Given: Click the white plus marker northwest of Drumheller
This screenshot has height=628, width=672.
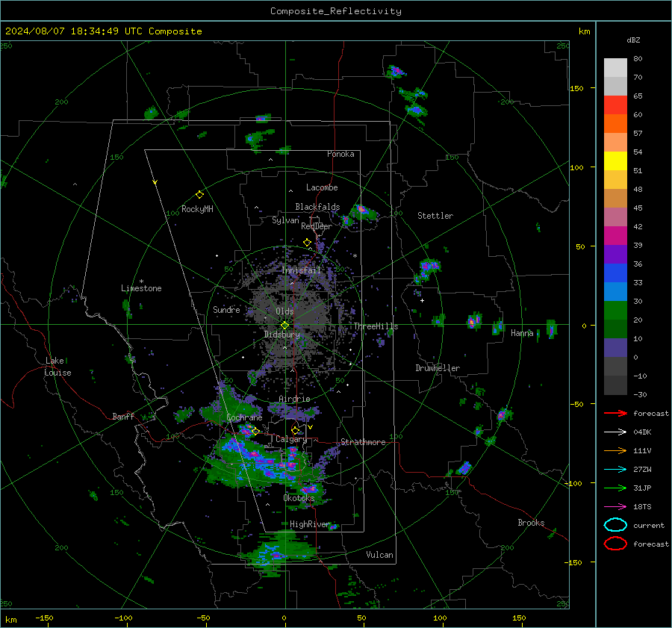Looking at the screenshot, I should click(x=422, y=300).
